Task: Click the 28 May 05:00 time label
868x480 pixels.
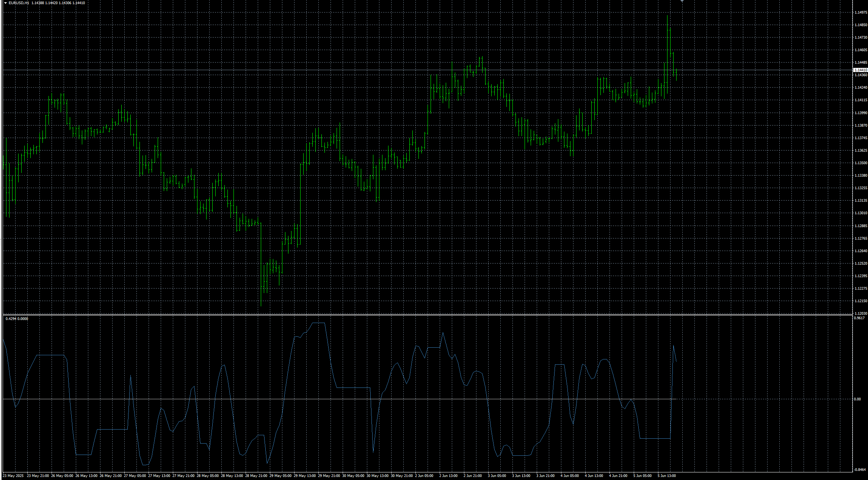Action: 208,476
